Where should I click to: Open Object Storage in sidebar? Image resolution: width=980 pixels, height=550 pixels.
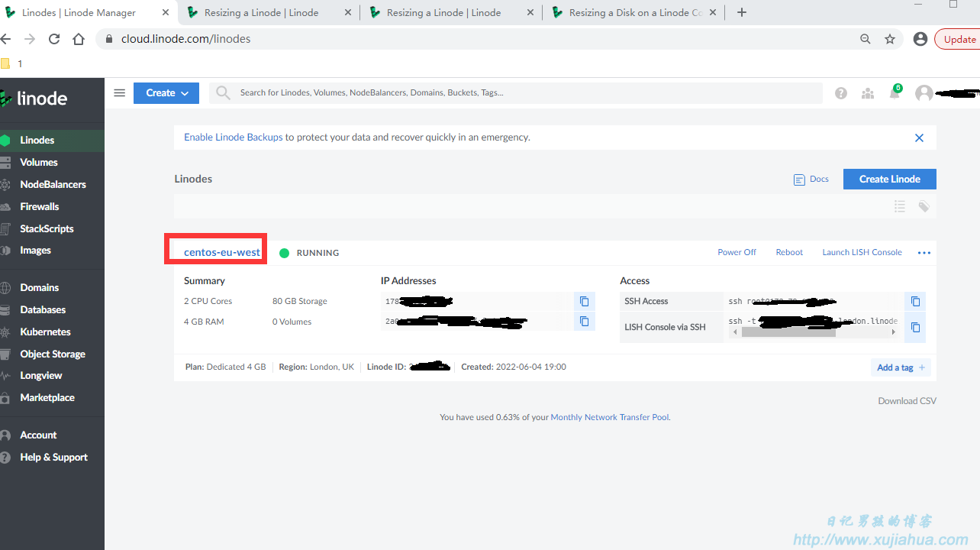point(52,354)
